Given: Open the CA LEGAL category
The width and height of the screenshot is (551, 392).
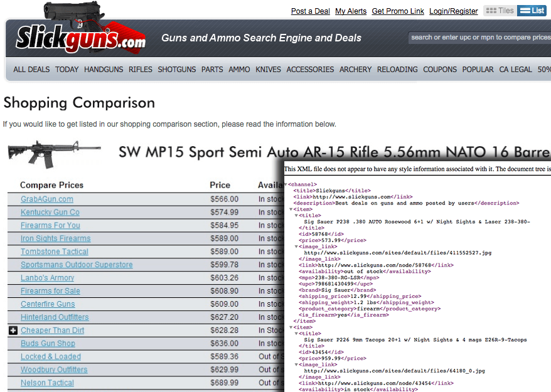Looking at the screenshot, I should [515, 70].
